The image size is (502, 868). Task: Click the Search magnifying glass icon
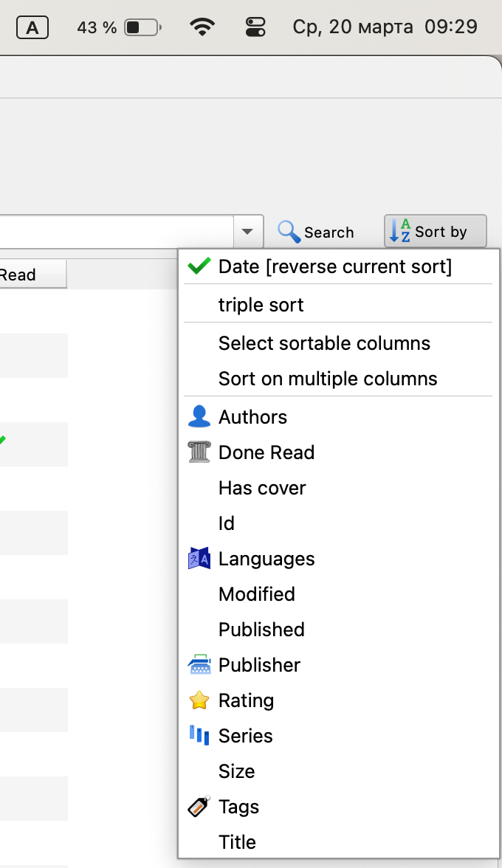[289, 232]
